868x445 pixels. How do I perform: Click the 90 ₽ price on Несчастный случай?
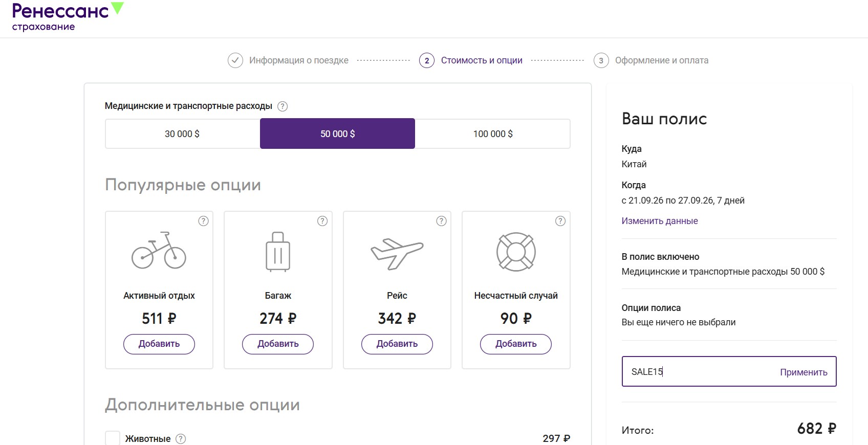click(x=516, y=319)
